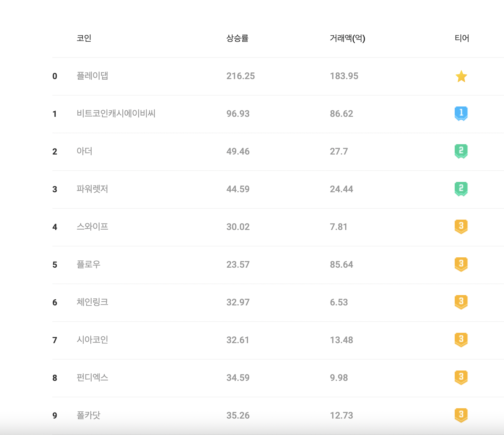Click the tier 3 badge for 시아코인
This screenshot has width=504, height=435.
point(461,340)
